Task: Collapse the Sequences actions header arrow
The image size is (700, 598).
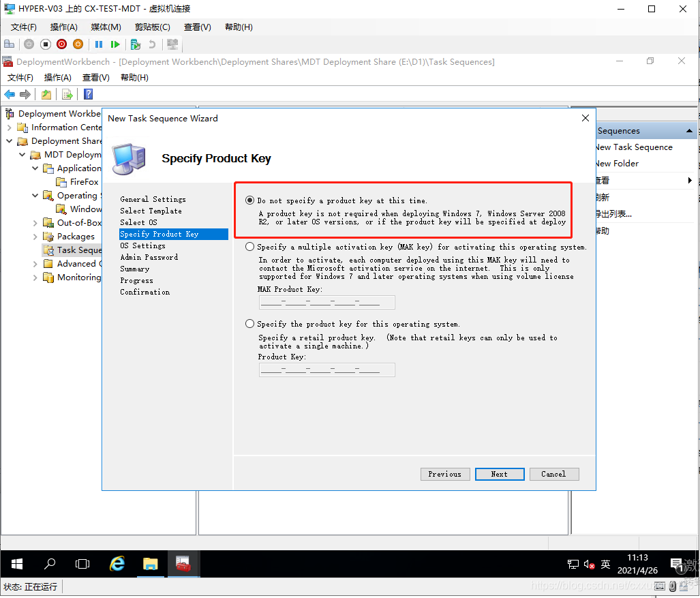Action: pyautogui.click(x=689, y=131)
